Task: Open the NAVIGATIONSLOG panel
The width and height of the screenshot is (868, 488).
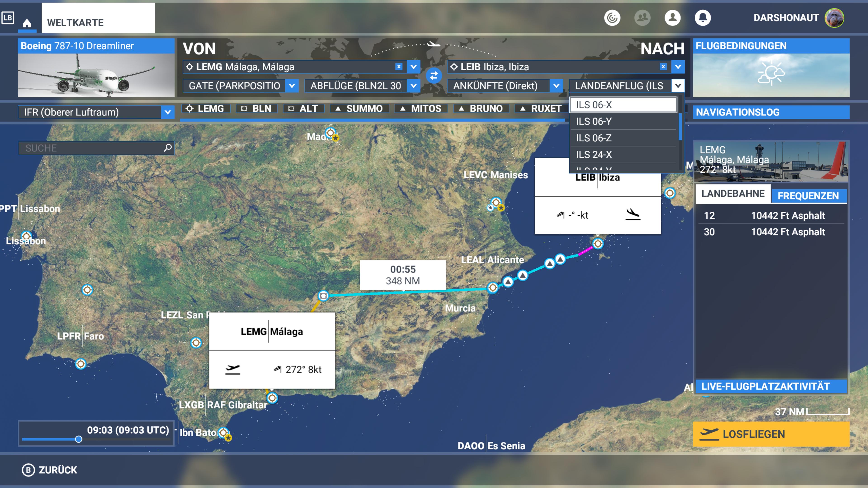Action: click(771, 112)
